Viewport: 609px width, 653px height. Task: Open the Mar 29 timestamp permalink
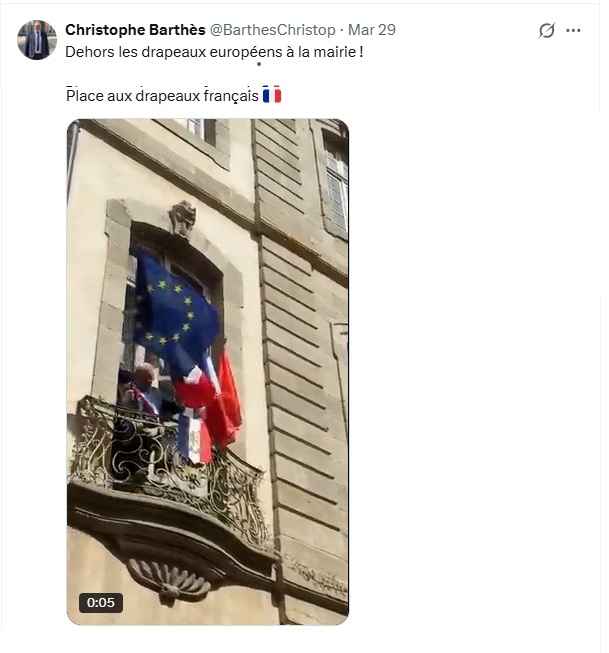[372, 30]
